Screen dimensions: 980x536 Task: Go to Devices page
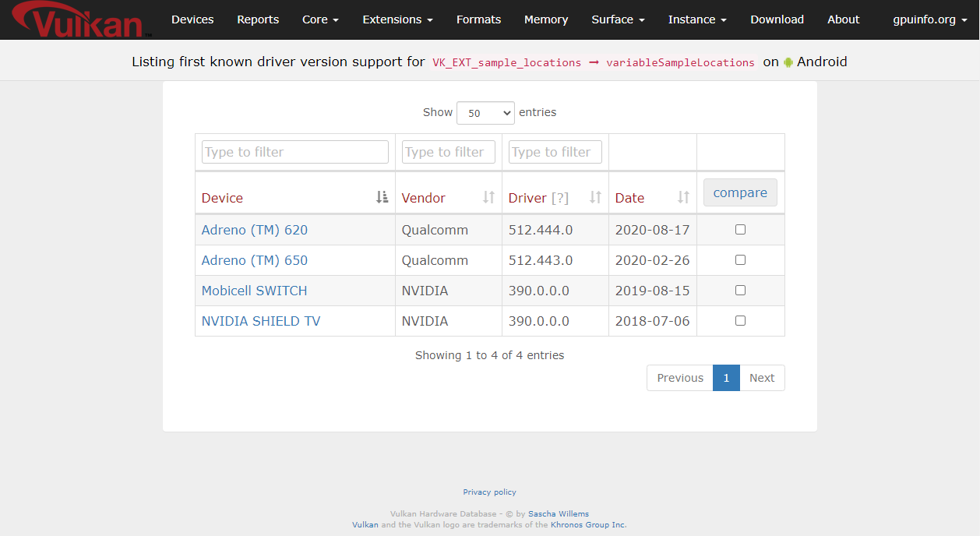(192, 19)
